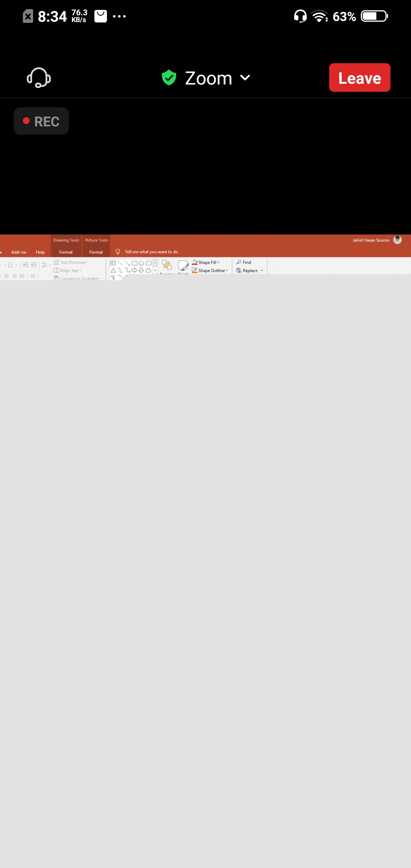The height and width of the screenshot is (868, 411).
Task: Click the Replace button
Action: click(x=247, y=270)
